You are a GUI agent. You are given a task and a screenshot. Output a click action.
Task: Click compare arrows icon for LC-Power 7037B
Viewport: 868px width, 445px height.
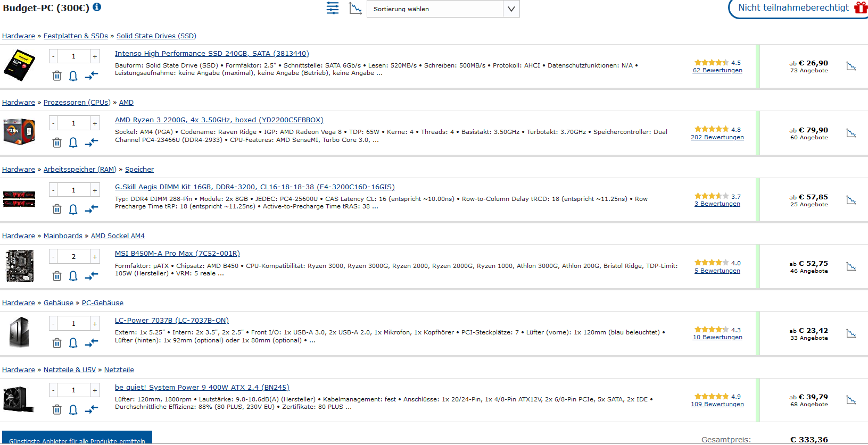click(x=92, y=343)
